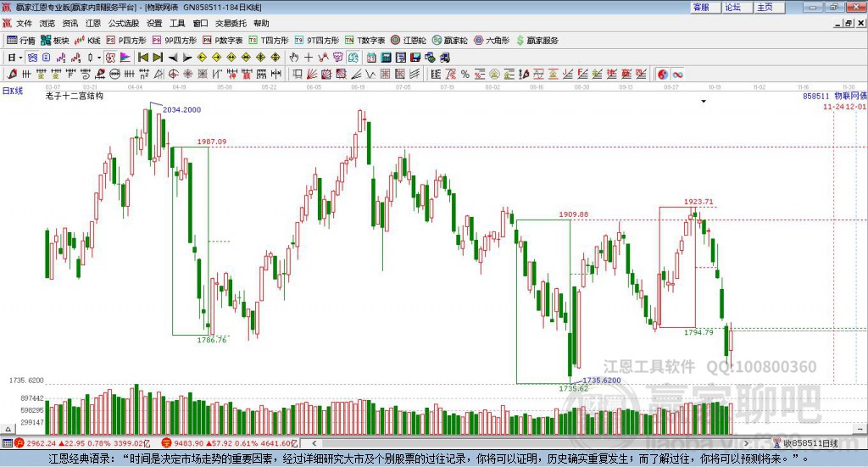Click the 日K线 chart label
Screen dimensions: 868x467
[x=13, y=91]
